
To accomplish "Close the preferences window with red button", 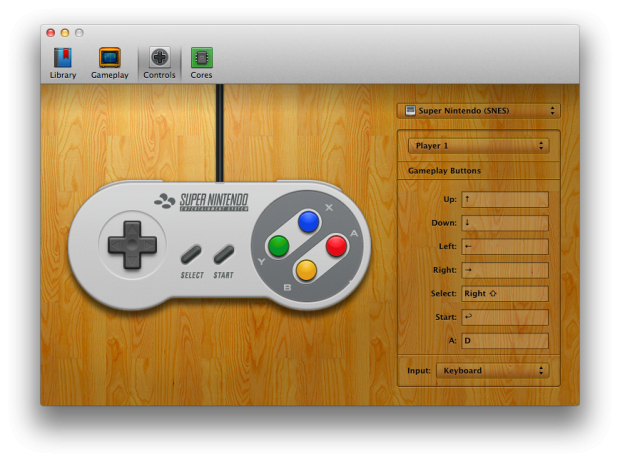I will coord(51,33).
